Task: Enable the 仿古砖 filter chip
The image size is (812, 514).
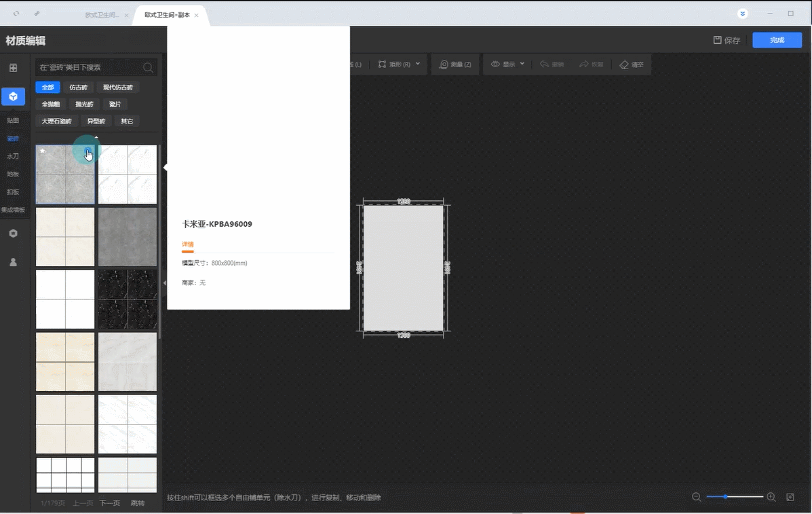Action: pyautogui.click(x=78, y=87)
